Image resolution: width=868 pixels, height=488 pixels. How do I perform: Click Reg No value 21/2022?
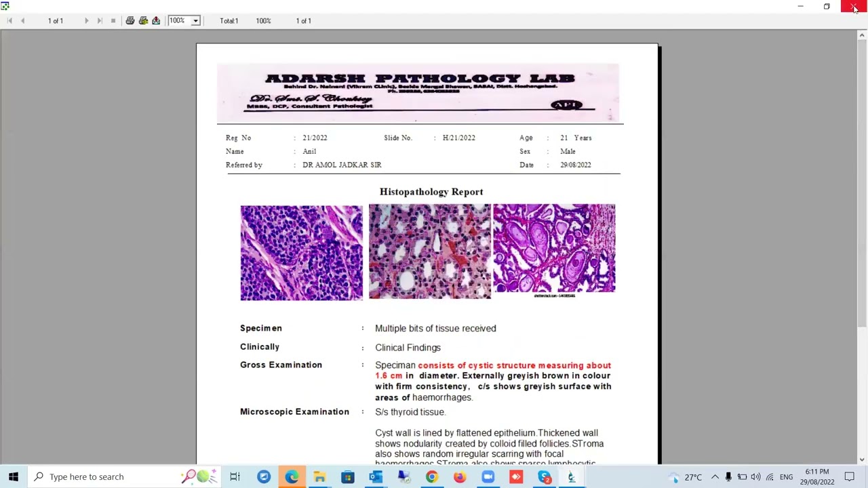coord(315,138)
